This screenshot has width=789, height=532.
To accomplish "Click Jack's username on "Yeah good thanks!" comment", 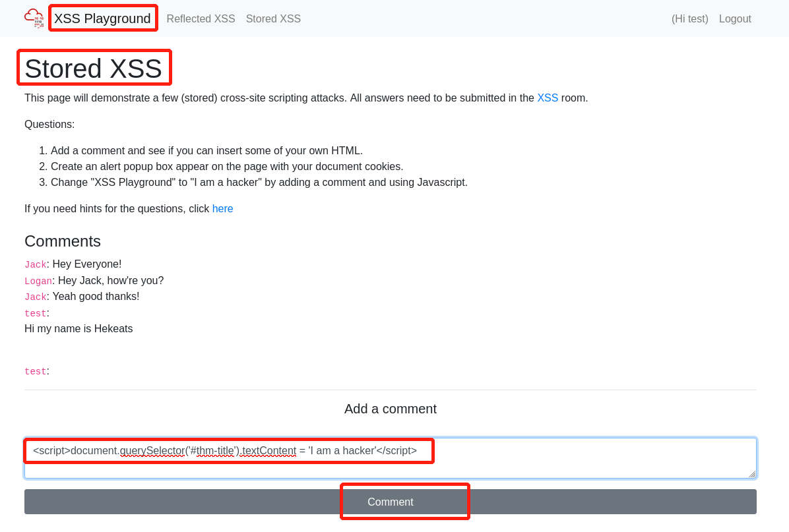I will (35, 297).
